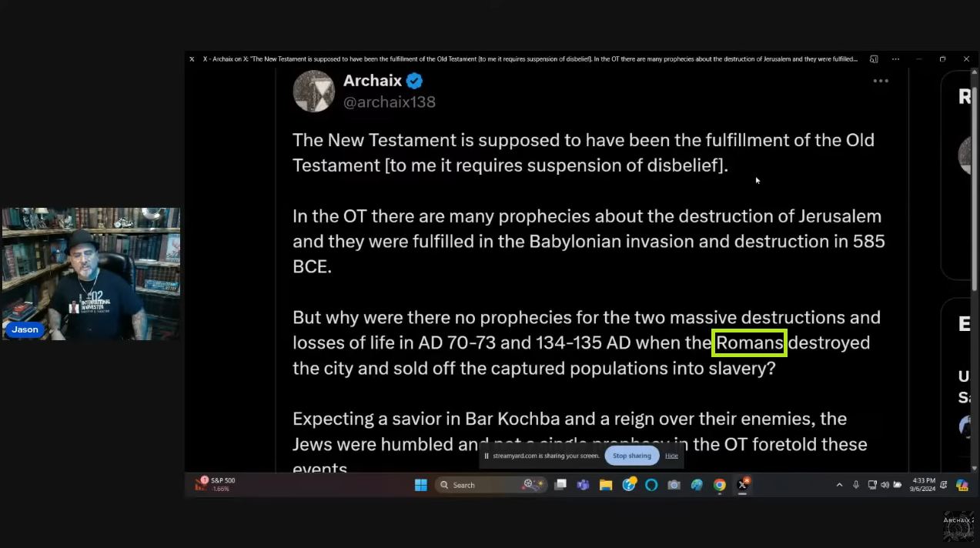
Task: Toggle the microphone tray icon
Action: coord(856,485)
